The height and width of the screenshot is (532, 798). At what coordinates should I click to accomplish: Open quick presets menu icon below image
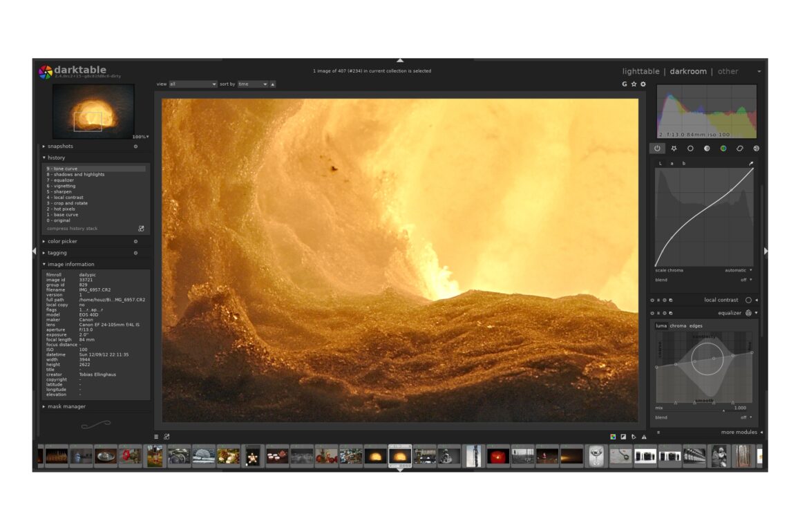[156, 437]
